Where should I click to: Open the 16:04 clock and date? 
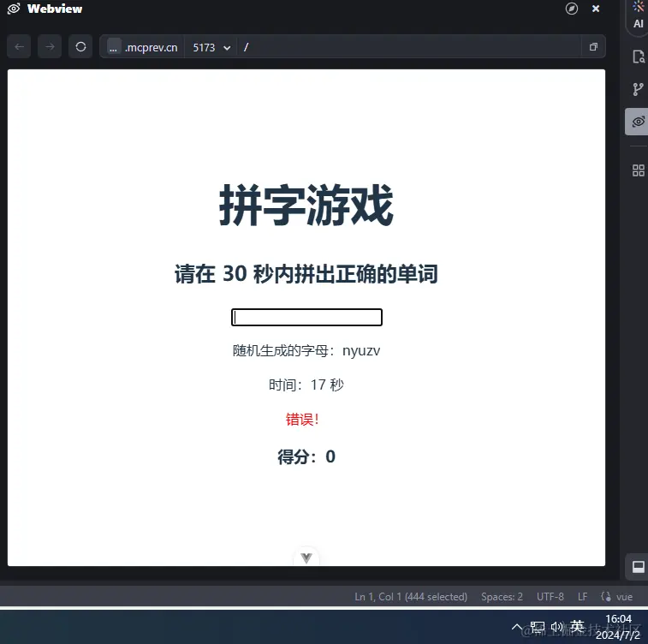pyautogui.click(x=618, y=627)
